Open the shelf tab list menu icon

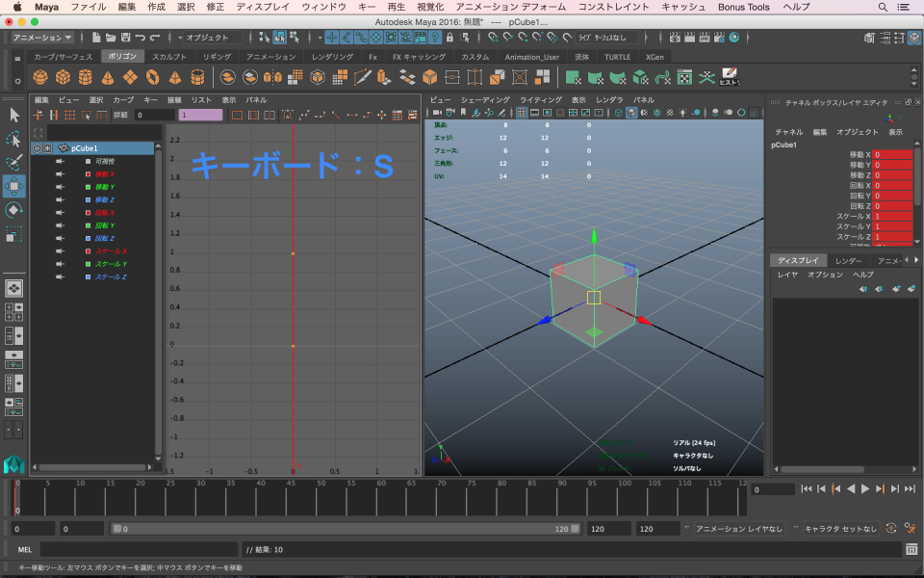pos(17,59)
